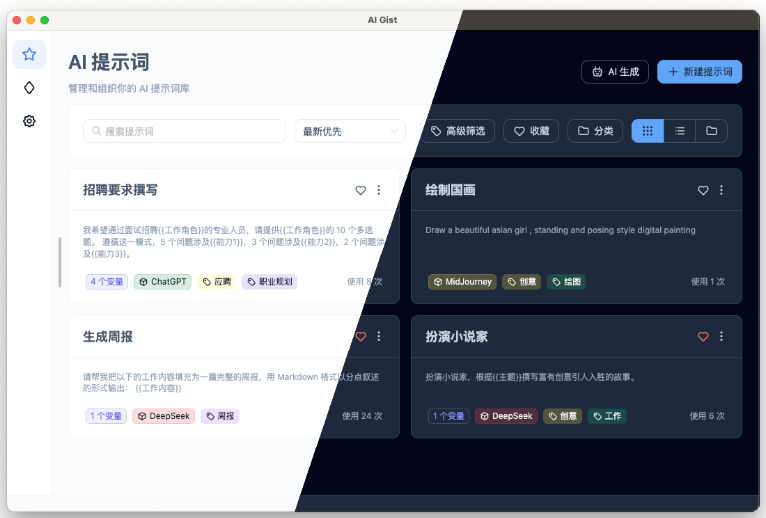The width and height of the screenshot is (766, 518).
Task: Toggle favorite heart on 绘制国画 card
Action: 703,190
